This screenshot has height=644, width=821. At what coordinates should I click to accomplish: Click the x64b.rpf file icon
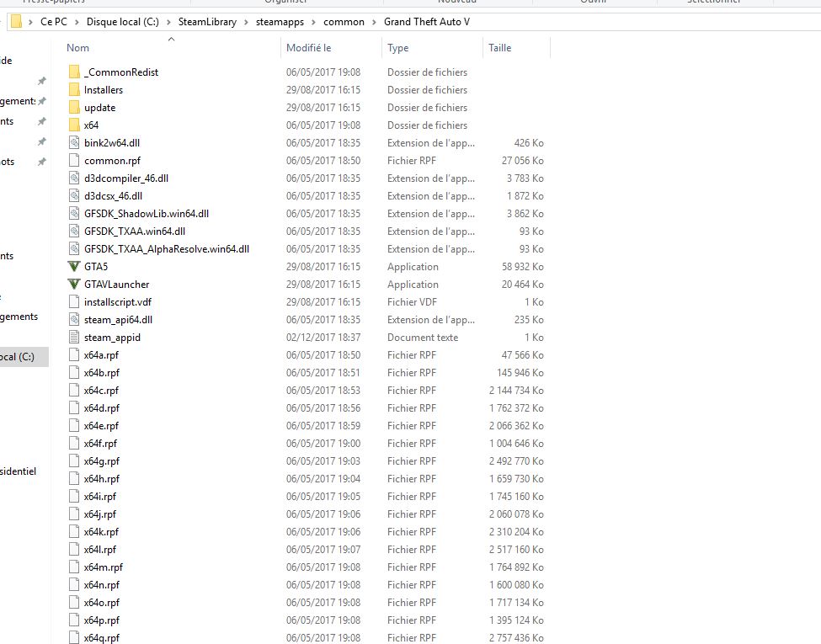tap(74, 372)
